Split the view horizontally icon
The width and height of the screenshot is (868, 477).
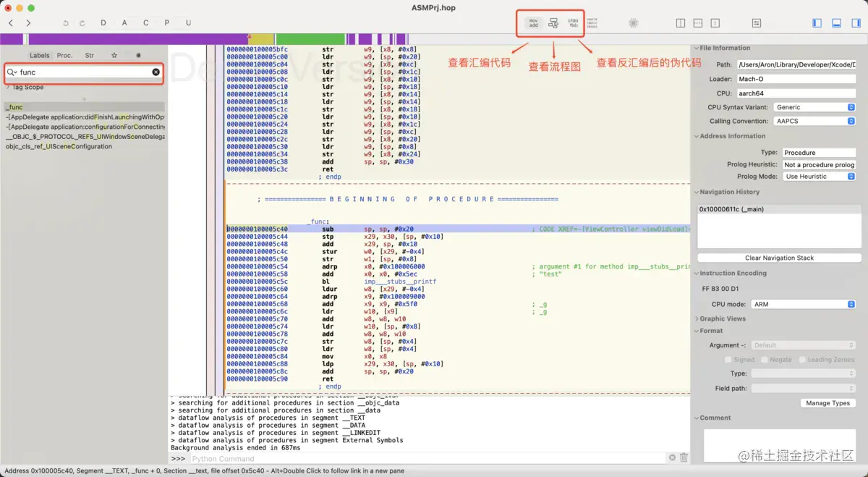[x=698, y=23]
